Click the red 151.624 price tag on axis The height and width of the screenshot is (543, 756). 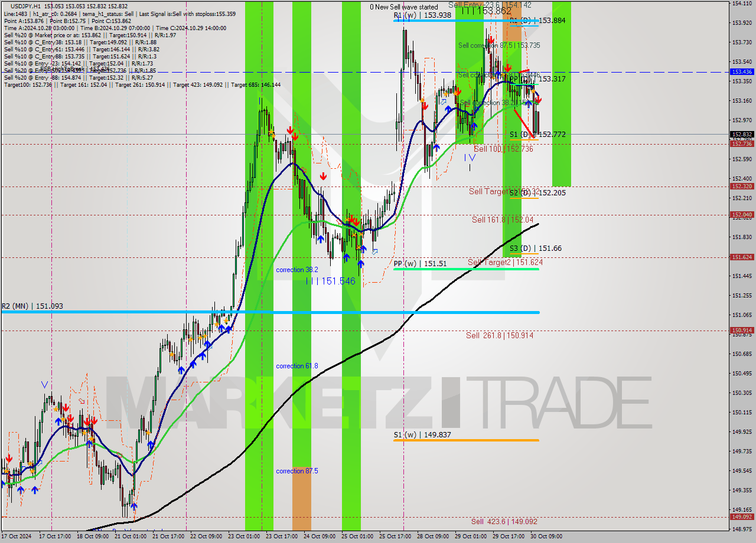[742, 257]
